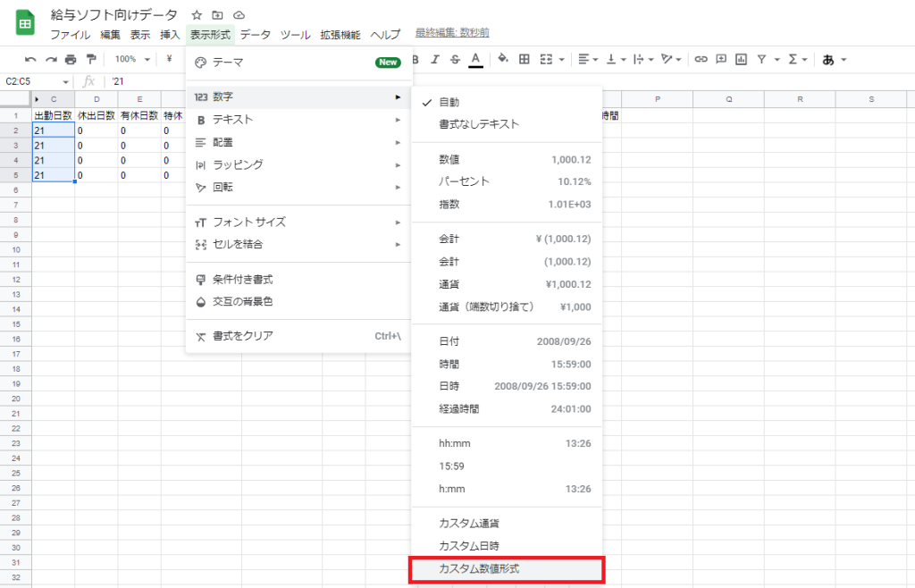The height and width of the screenshot is (588, 915).
Task: Select the checked 自動 format option
Action: tap(449, 102)
